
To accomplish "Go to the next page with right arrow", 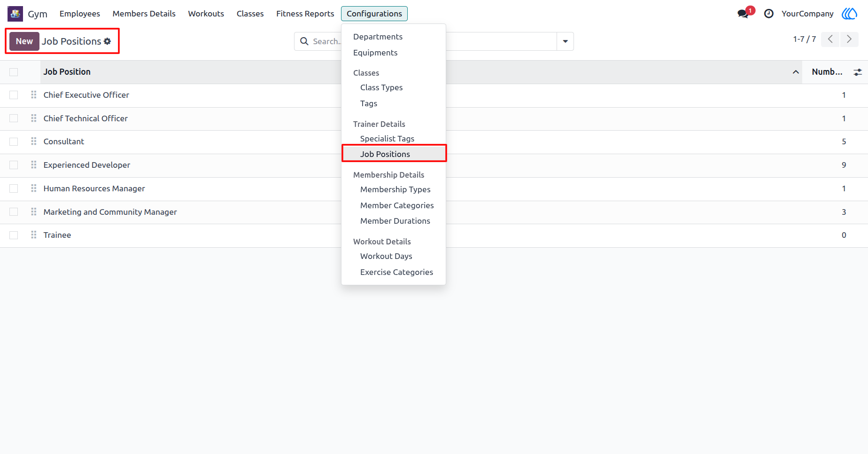I will (x=849, y=39).
